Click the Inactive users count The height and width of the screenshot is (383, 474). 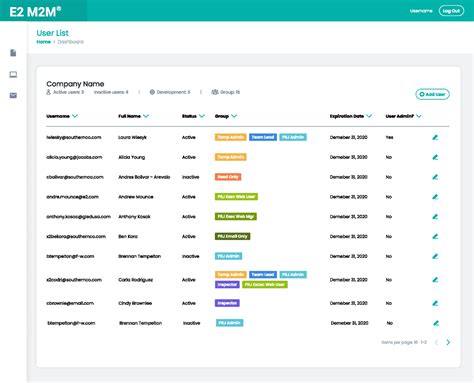coord(111,92)
